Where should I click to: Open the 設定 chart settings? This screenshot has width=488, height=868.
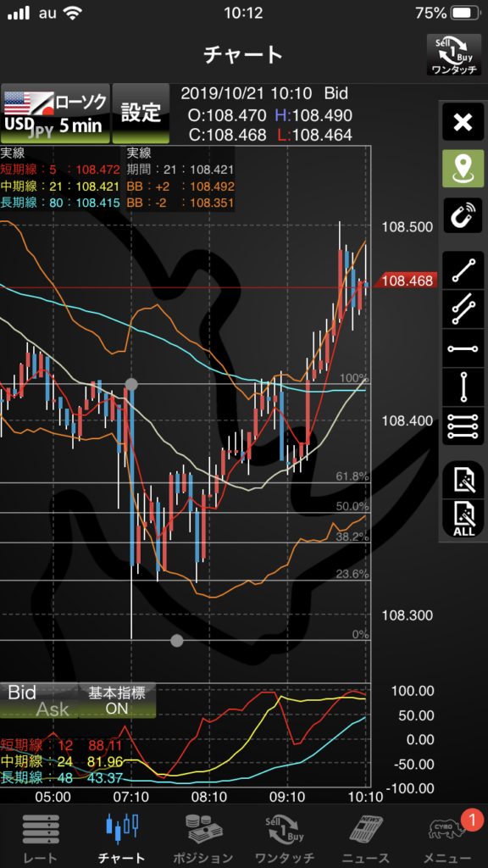[x=141, y=114]
